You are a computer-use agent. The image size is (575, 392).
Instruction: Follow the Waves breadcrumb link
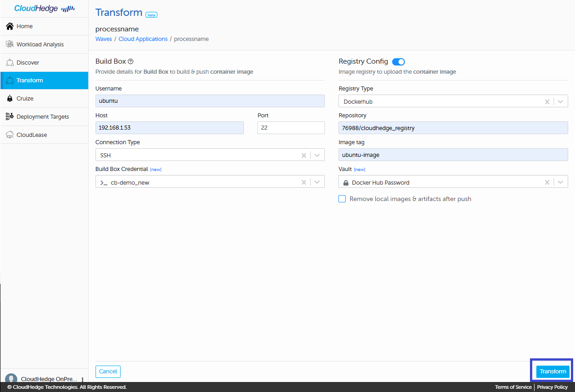coord(104,39)
